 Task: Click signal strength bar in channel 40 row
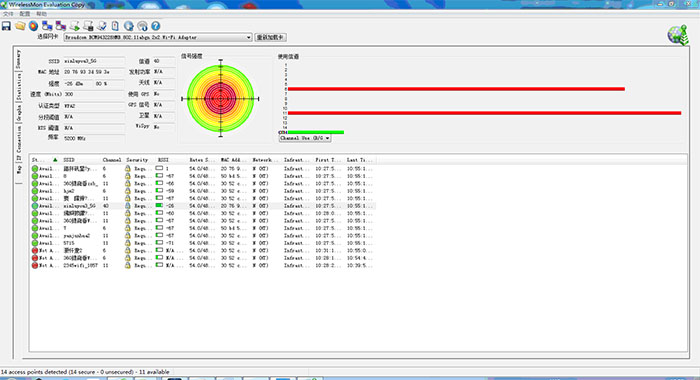(159, 206)
